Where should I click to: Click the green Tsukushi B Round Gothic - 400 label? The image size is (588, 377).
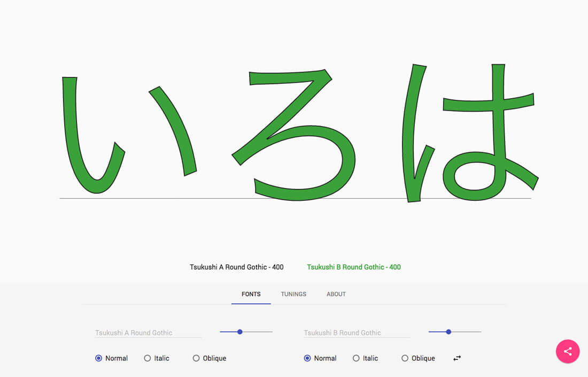tap(353, 267)
